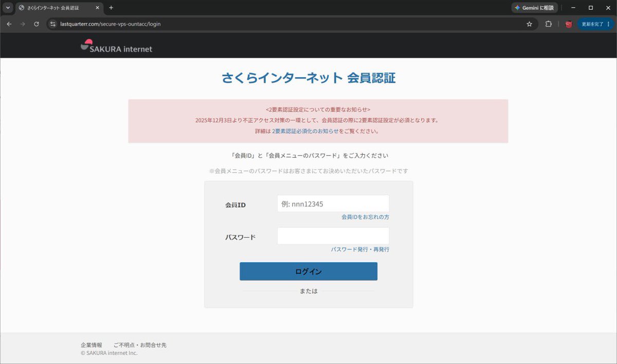Reload the page with the refresh icon
The image size is (617, 364).
(x=37, y=24)
